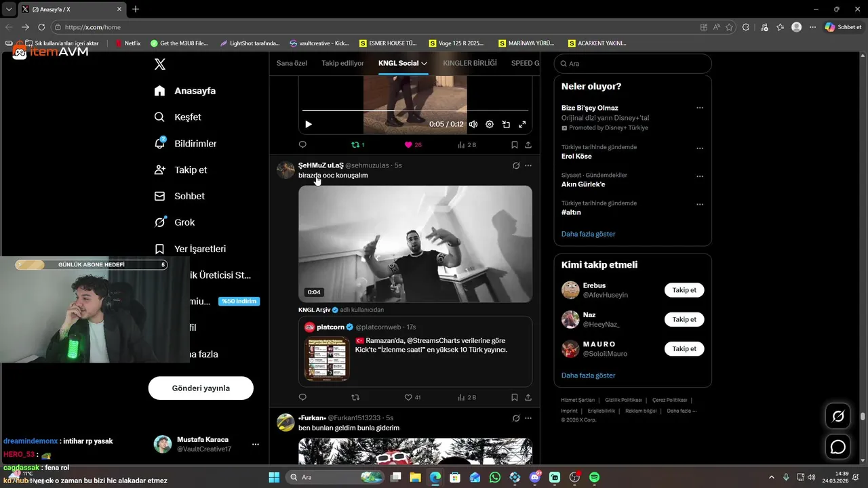Open more options on Furkan's post
Image resolution: width=868 pixels, height=488 pixels.
click(528, 418)
